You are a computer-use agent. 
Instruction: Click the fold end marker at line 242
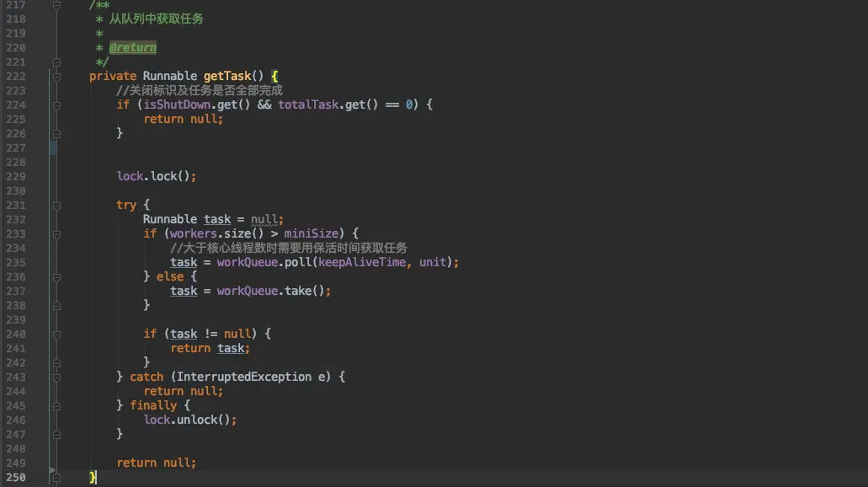click(56, 363)
